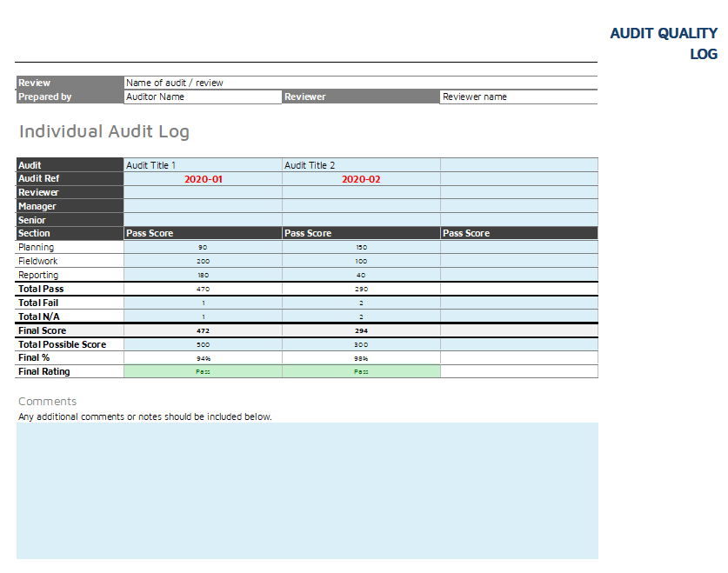Click the green Pass rating under Audit Title 1
This screenshot has width=728, height=573.
coord(203,371)
